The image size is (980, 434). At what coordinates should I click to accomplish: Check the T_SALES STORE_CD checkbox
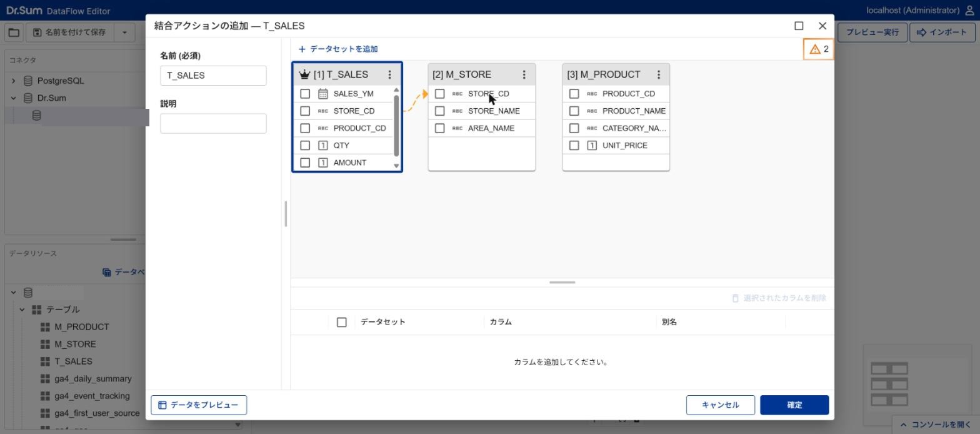click(x=305, y=111)
